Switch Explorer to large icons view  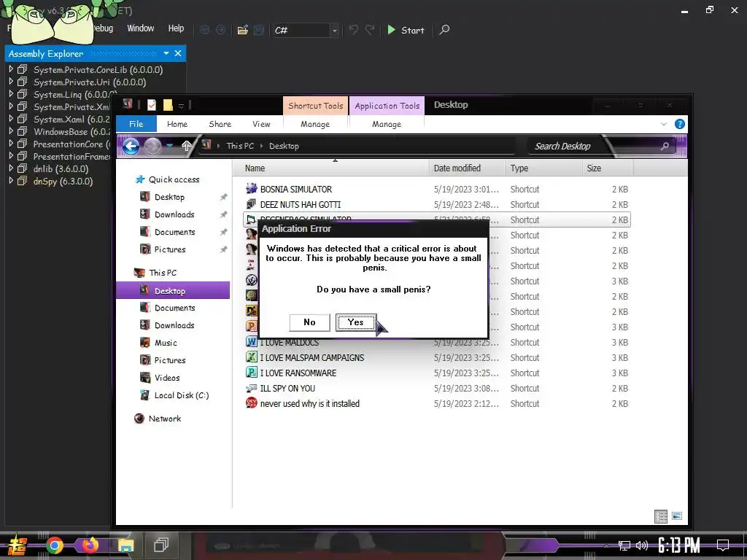(677, 516)
